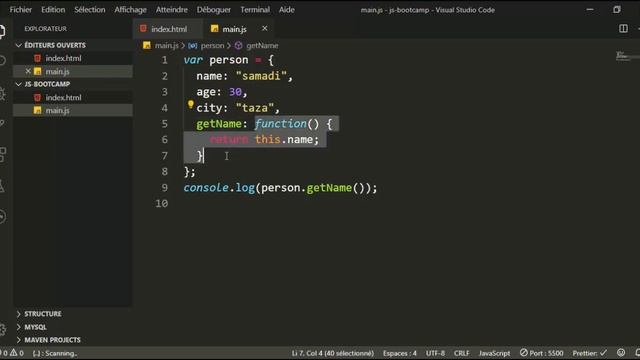The width and height of the screenshot is (640, 360).
Task: Open the Sélection menu
Action: tap(90, 10)
